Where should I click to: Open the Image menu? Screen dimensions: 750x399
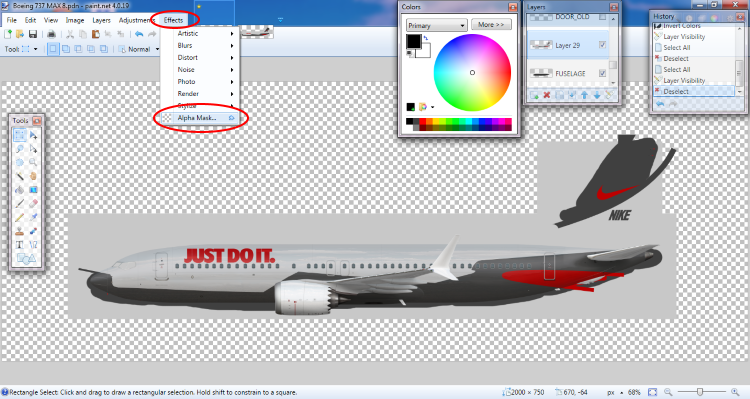[x=75, y=20]
